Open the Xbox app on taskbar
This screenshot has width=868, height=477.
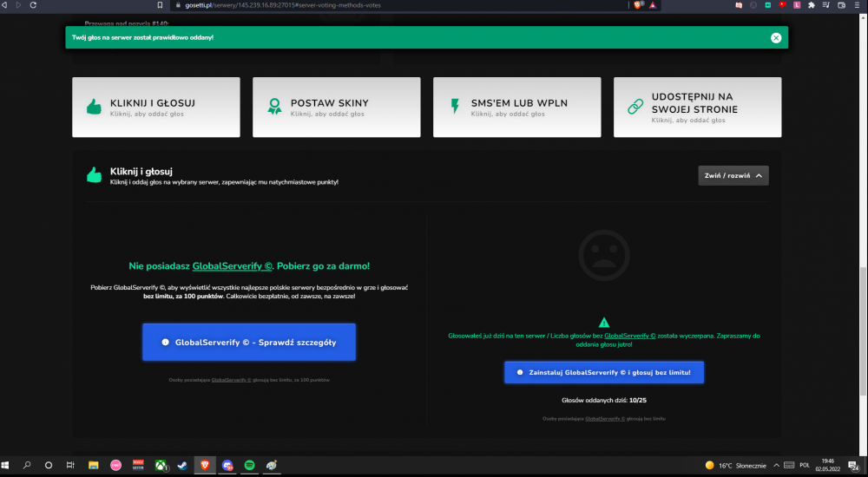click(161, 466)
